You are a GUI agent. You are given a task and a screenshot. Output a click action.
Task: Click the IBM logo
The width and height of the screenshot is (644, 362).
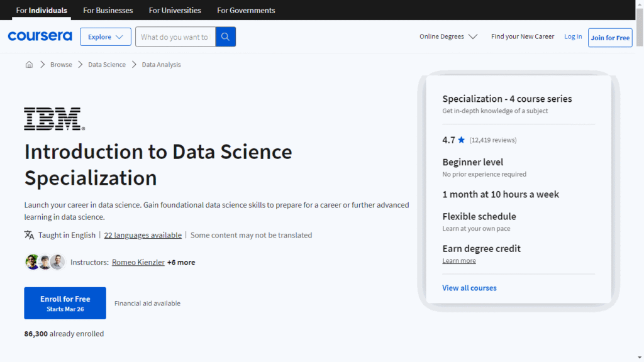pyautogui.click(x=54, y=119)
